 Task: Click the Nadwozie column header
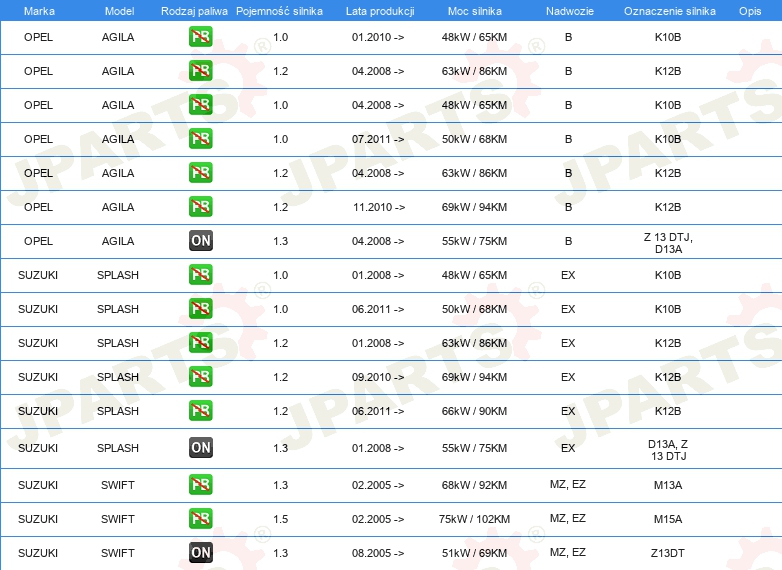(x=570, y=11)
